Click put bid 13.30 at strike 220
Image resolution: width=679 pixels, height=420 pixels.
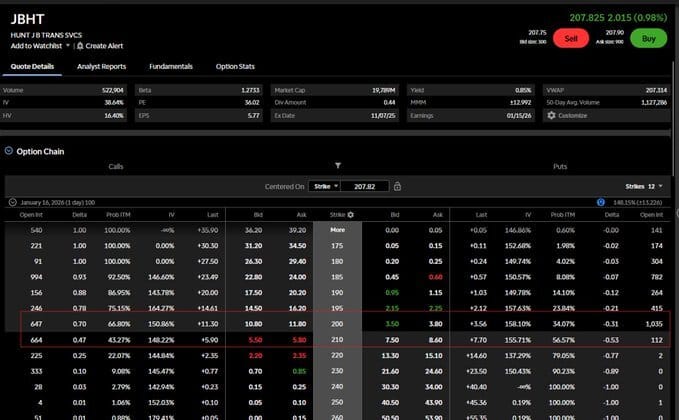pos(390,355)
